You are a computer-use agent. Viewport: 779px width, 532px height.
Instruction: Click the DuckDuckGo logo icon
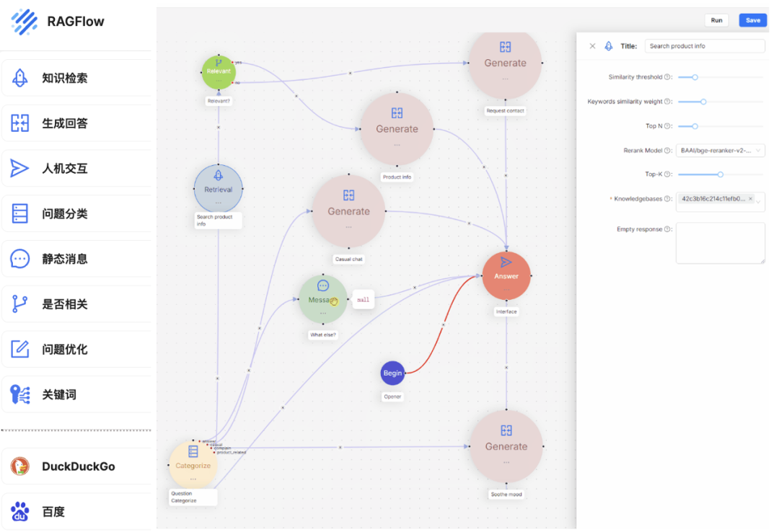(20, 466)
